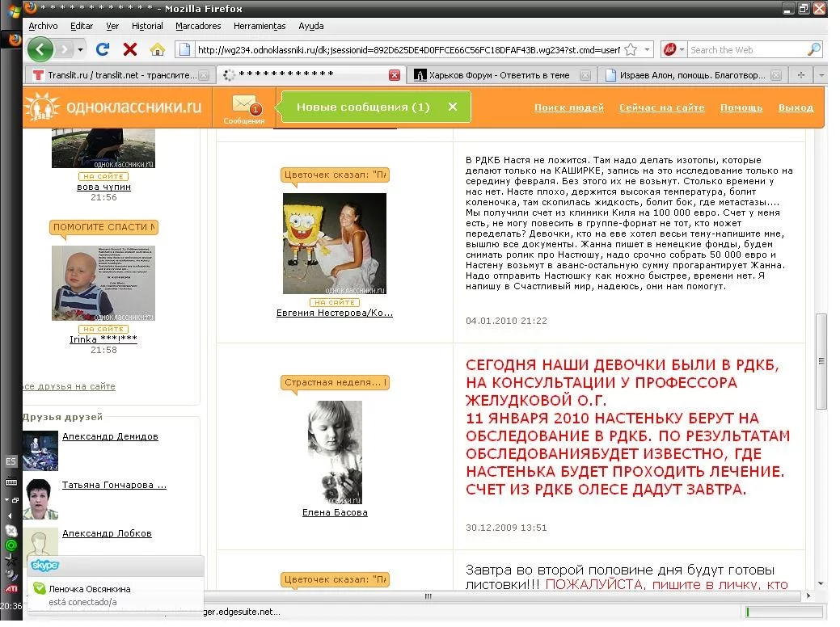Click the horizontal scrollbar right arrow
The height and width of the screenshot is (627, 840).
tap(808, 596)
